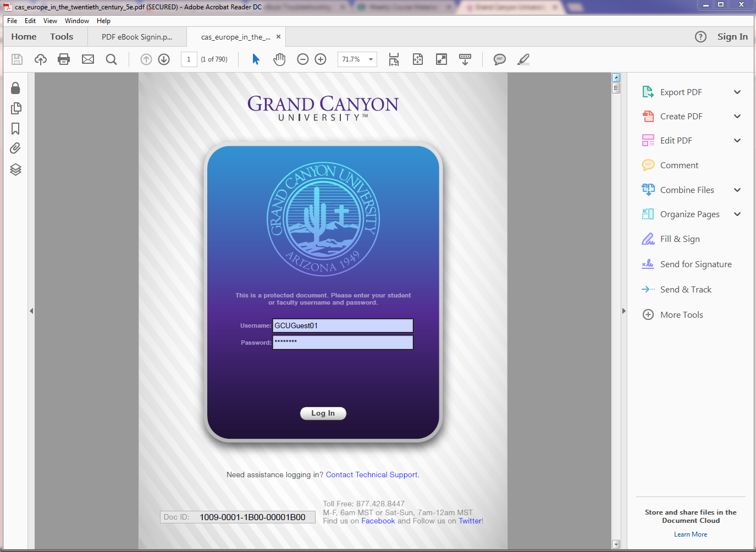Viewport: 756px width, 552px height.
Task: Open the Twitter link
Action: coord(470,521)
